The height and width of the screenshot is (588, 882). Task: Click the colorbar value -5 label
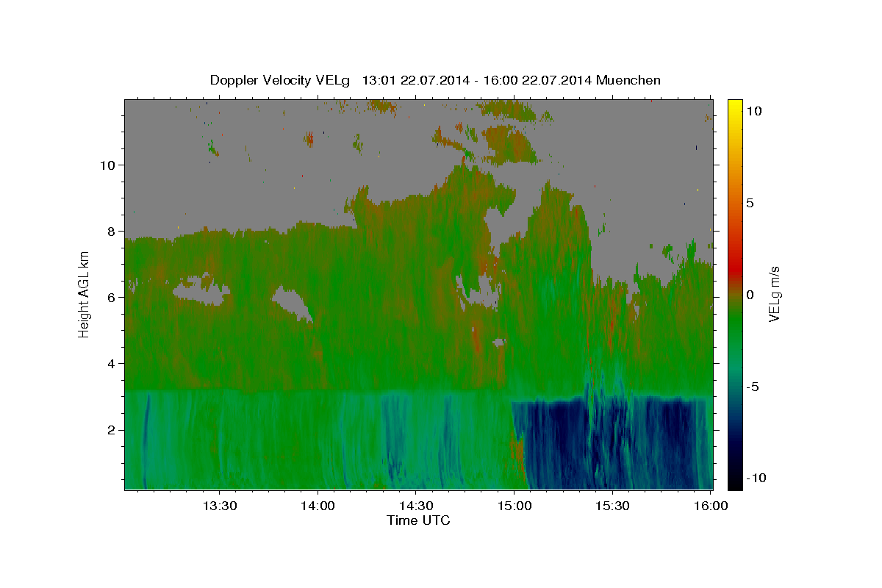[x=753, y=387]
